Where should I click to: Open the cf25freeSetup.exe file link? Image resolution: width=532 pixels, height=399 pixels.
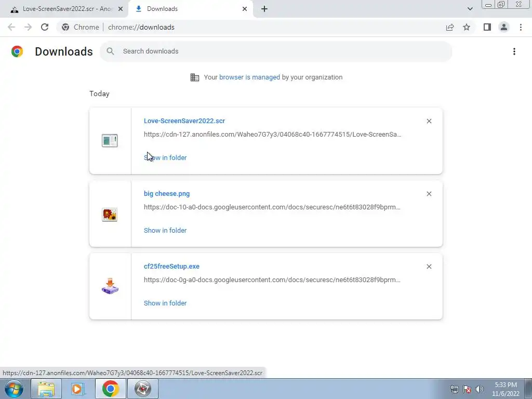(x=171, y=266)
